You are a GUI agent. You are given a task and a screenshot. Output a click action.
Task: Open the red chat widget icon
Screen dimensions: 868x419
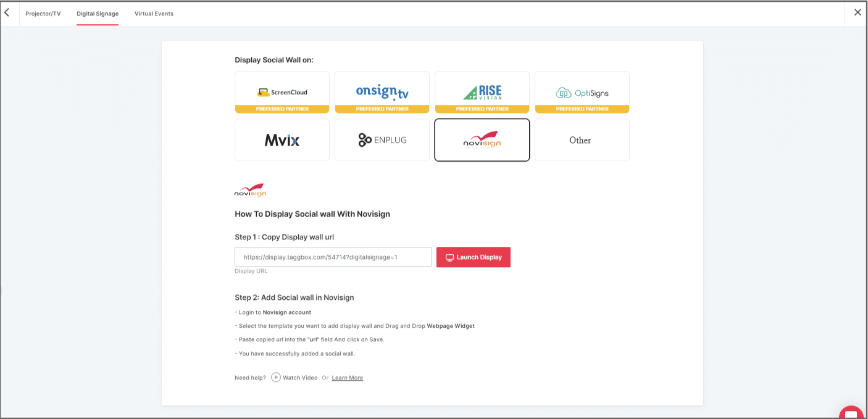click(x=851, y=412)
